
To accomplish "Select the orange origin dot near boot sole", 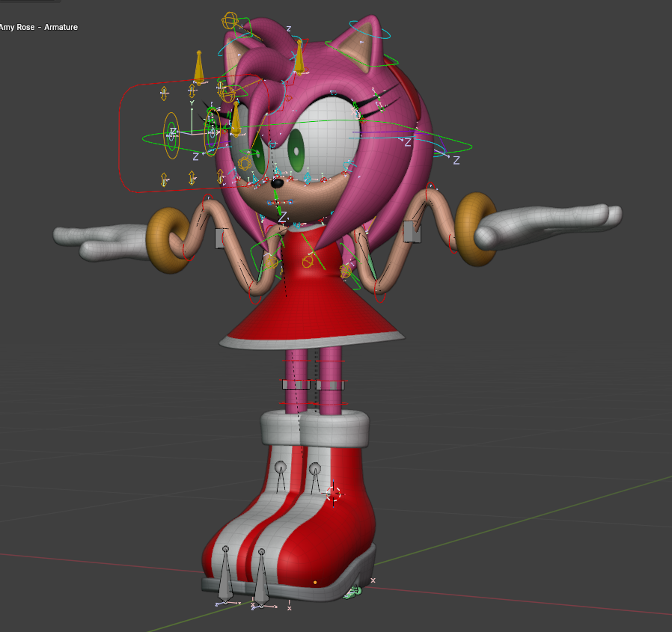I will coord(315,583).
